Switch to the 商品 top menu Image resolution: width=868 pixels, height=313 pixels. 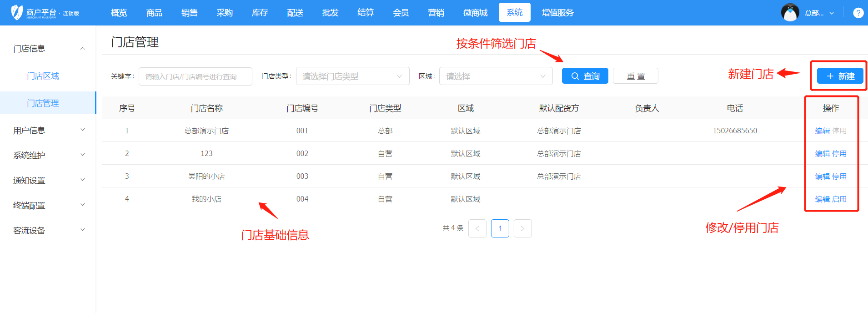(154, 13)
